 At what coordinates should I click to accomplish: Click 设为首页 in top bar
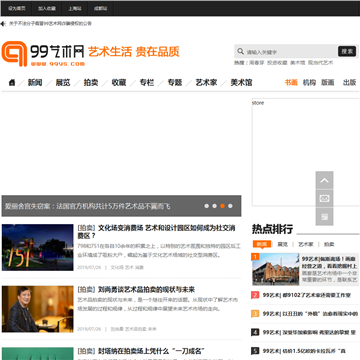[17, 8]
